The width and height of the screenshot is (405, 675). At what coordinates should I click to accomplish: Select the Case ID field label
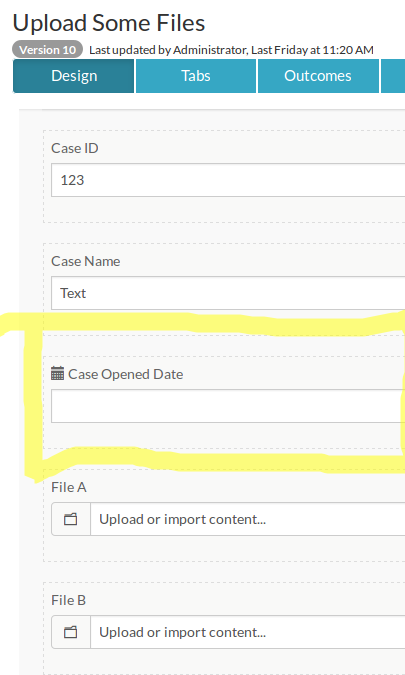[x=74, y=148]
